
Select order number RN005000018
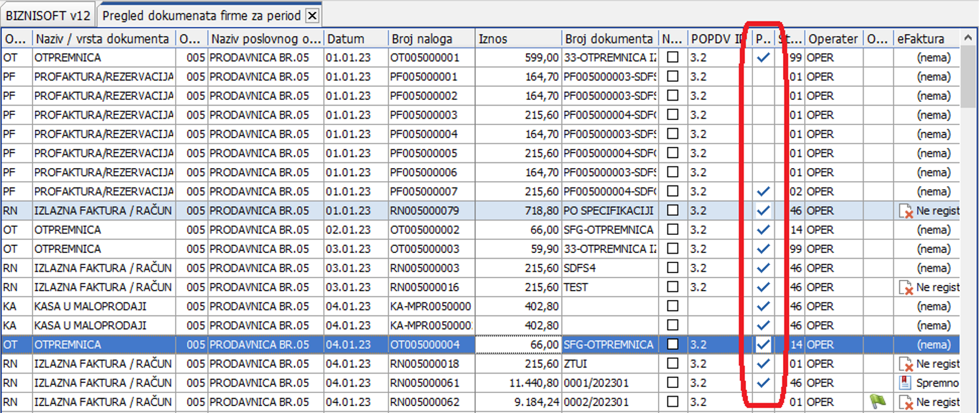coord(425,364)
